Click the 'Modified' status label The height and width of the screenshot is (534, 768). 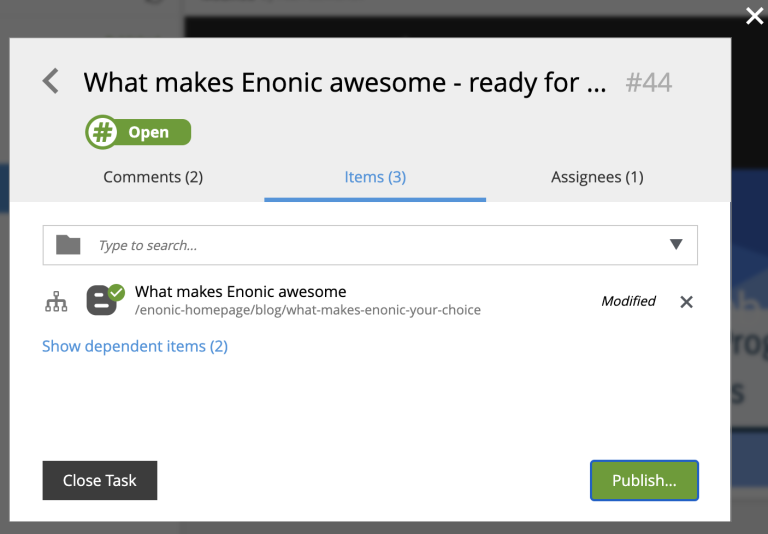coord(628,301)
